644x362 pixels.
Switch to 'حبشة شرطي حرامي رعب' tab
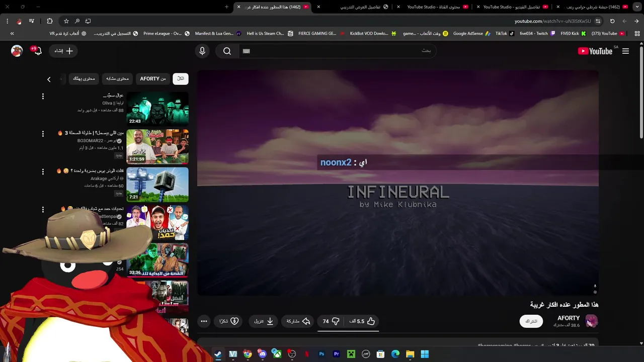tap(592, 7)
